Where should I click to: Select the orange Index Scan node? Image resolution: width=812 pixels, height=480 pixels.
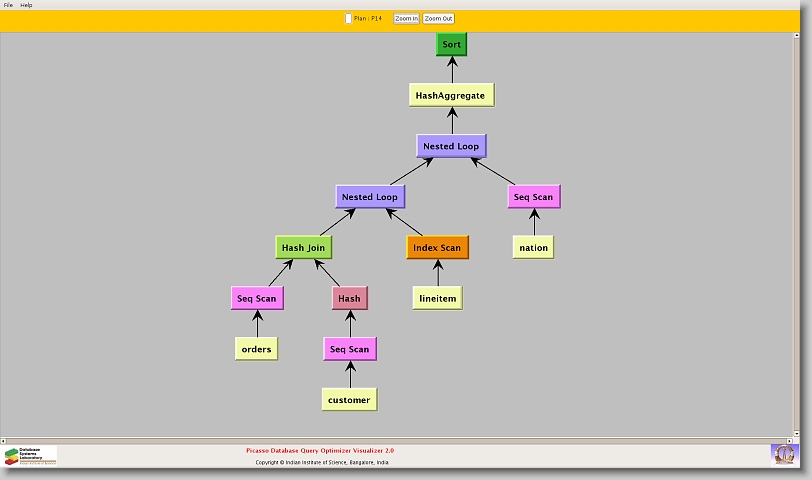tap(437, 247)
